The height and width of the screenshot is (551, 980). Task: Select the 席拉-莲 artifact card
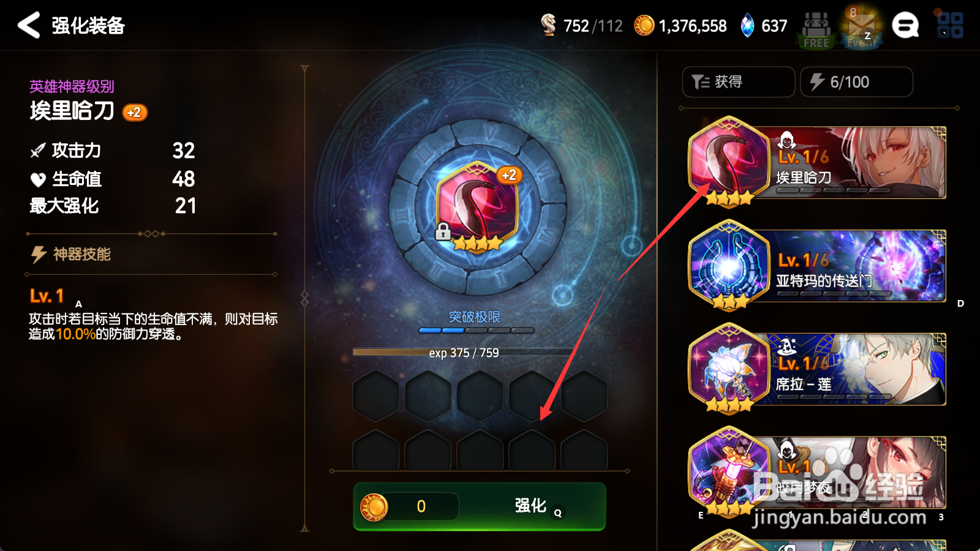click(817, 369)
